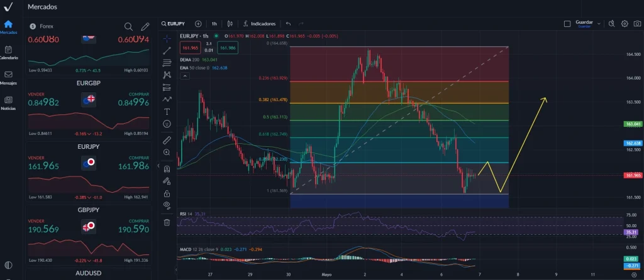The image size is (644, 280).
Task: Collapse the watchlist panel side arrow
Action: [158, 166]
